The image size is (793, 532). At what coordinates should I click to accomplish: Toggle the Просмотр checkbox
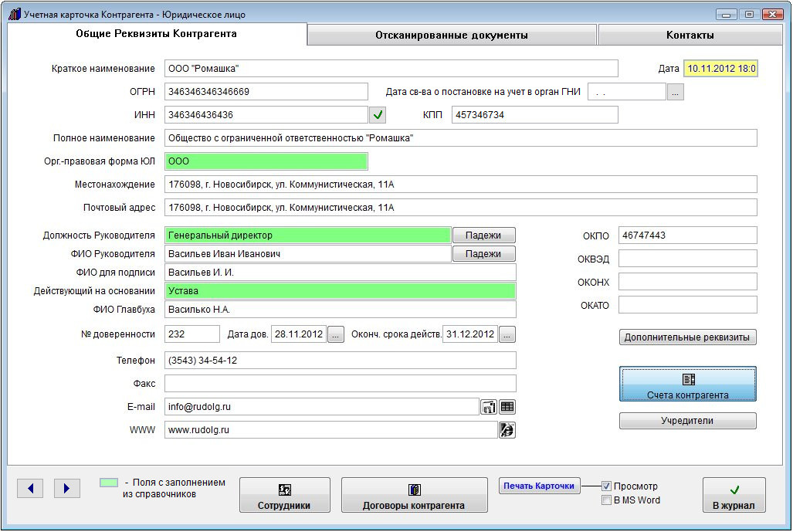[607, 486]
